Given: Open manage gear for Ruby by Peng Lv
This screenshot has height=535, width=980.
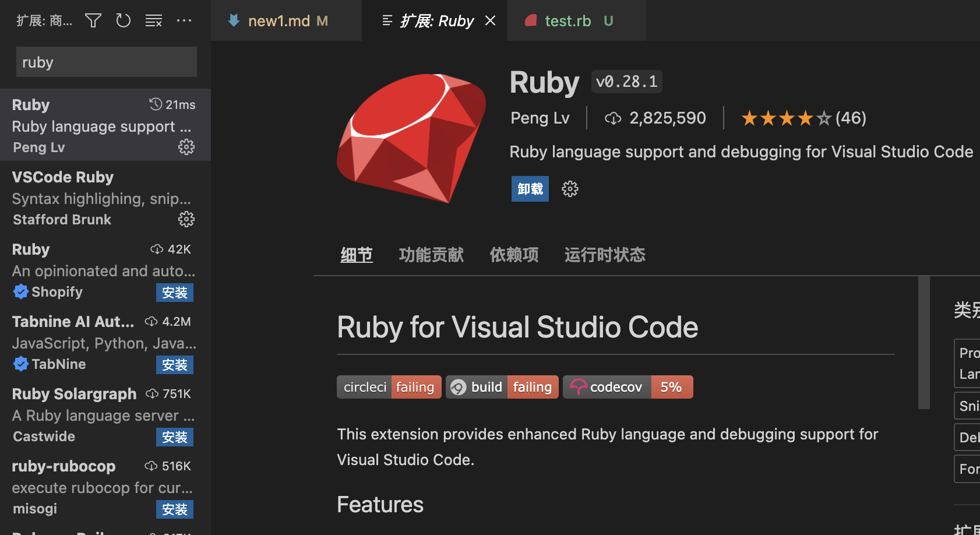Looking at the screenshot, I should coord(186,147).
